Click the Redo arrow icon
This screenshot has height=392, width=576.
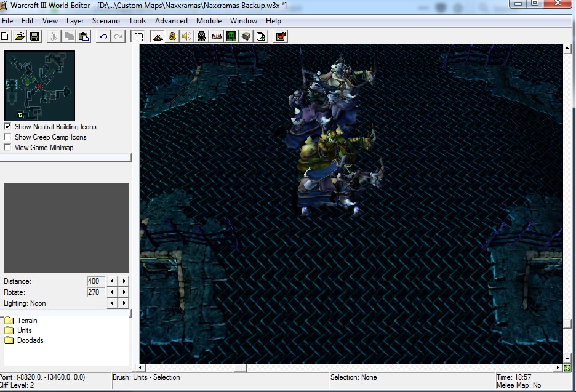(x=118, y=36)
